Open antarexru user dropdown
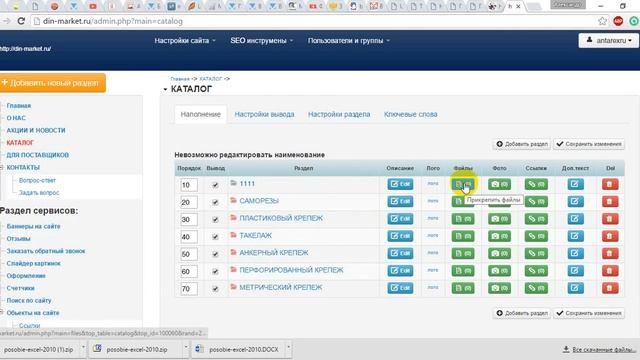 [x=609, y=40]
